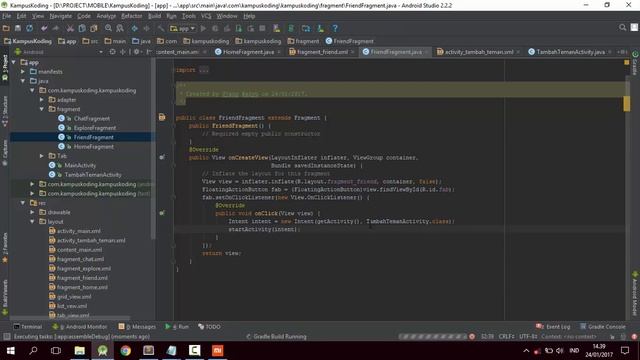Click the Find magnifier icon
This screenshot has height=360, width=640.
(x=108, y=28)
